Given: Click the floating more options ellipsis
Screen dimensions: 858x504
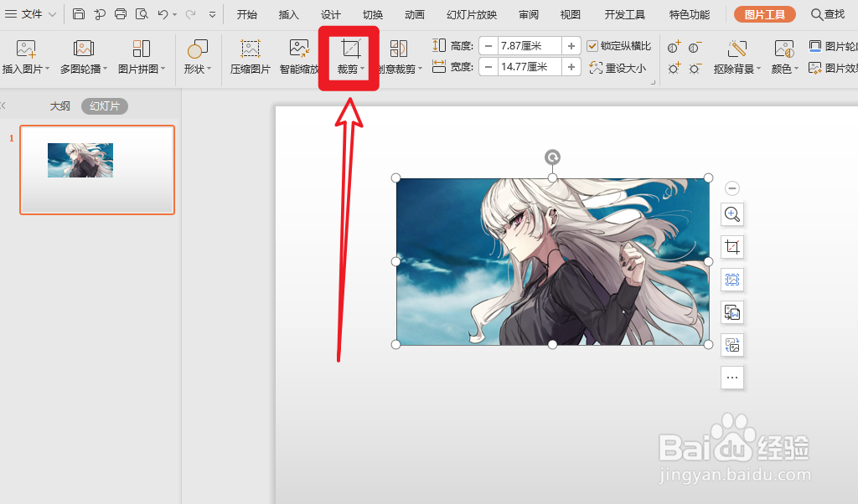Looking at the screenshot, I should [x=732, y=378].
